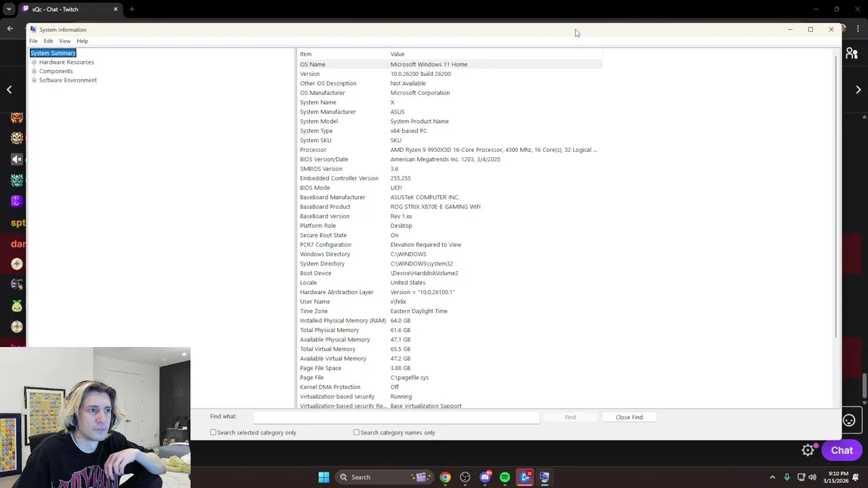The height and width of the screenshot is (488, 868).
Task: Open the volume tray icon
Action: coord(812,477)
